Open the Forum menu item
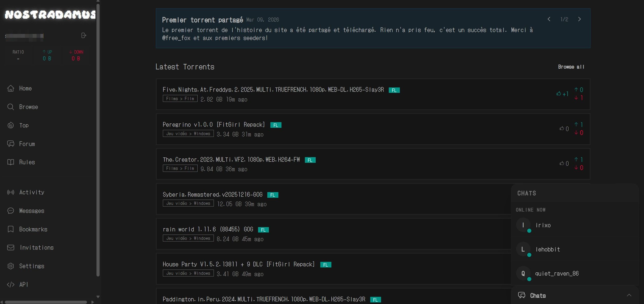The width and height of the screenshot is (644, 304). pyautogui.click(x=27, y=144)
